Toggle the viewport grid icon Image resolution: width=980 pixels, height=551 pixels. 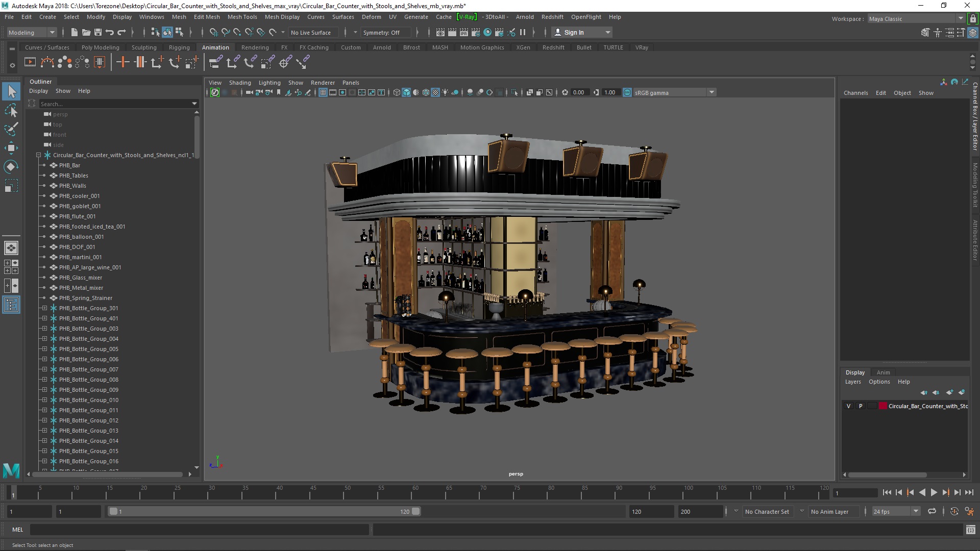(x=323, y=92)
